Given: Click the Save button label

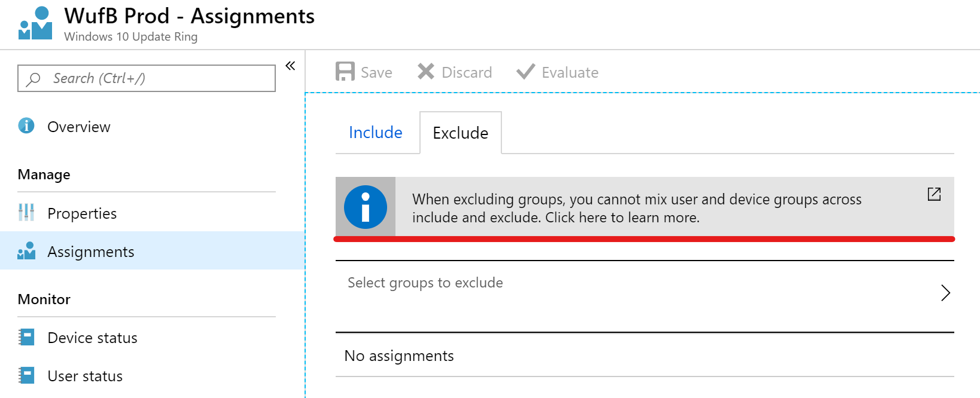Looking at the screenshot, I should point(376,72).
